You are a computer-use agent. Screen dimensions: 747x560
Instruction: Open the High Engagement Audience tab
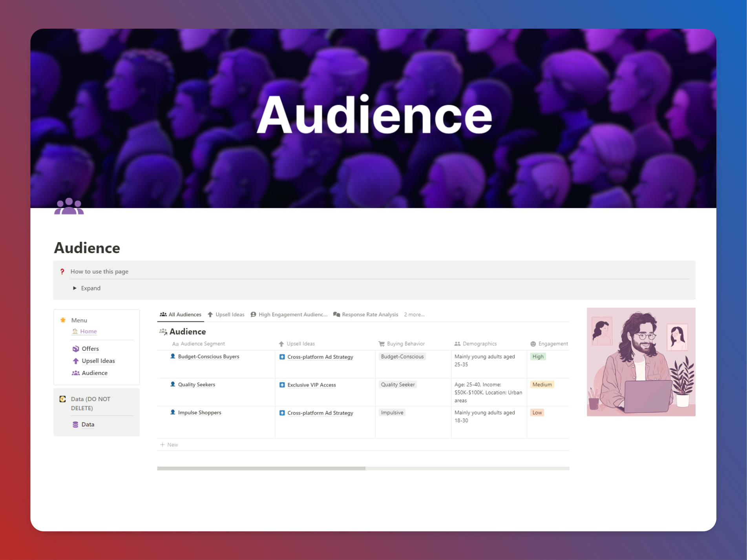289,315
